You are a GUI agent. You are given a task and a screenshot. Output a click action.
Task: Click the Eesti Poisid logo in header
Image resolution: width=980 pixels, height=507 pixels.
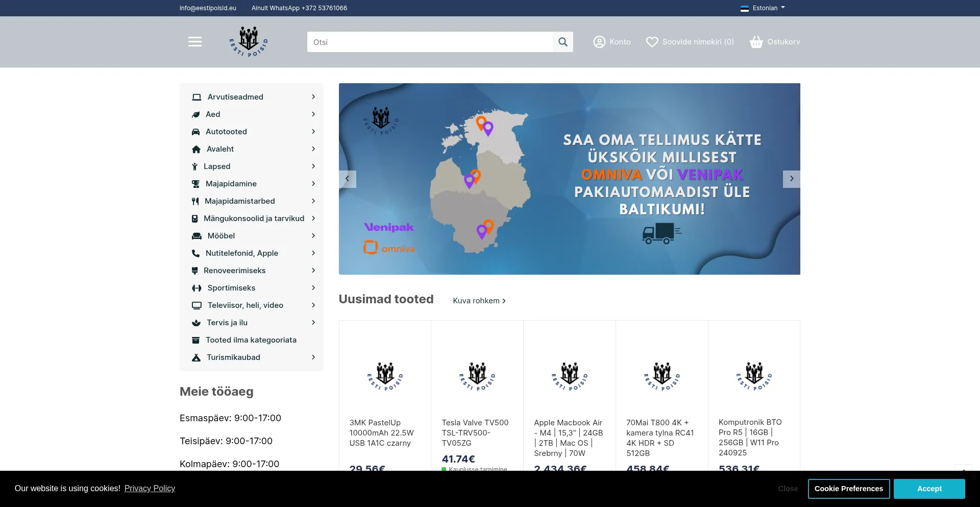coord(249,42)
